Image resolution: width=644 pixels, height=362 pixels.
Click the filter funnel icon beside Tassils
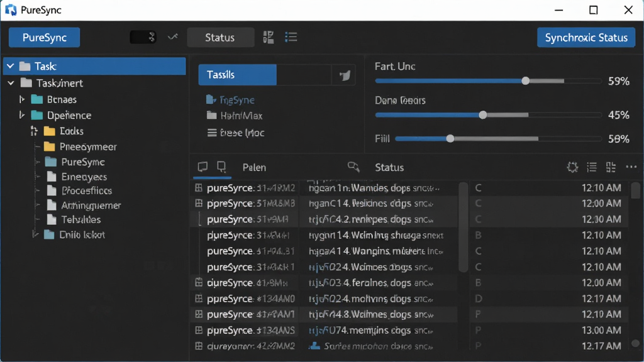[345, 75]
